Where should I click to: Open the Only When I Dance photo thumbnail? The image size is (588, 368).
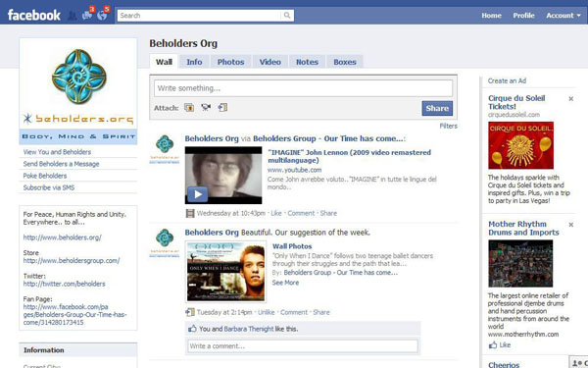point(225,272)
